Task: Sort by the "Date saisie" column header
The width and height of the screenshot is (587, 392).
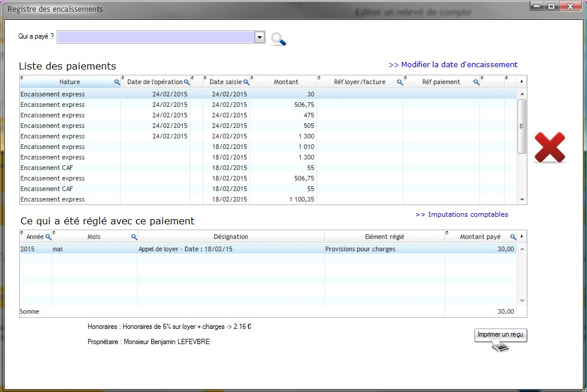Action: (x=226, y=82)
